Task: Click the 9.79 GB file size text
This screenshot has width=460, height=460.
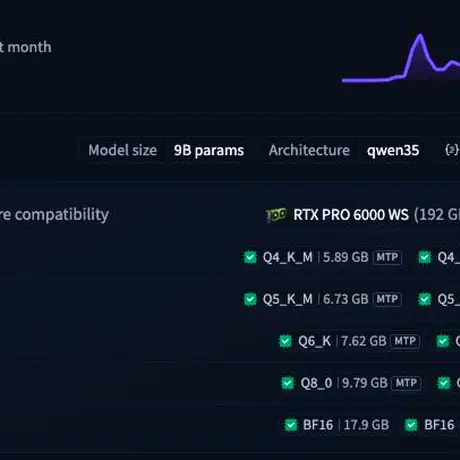Action: point(365,383)
